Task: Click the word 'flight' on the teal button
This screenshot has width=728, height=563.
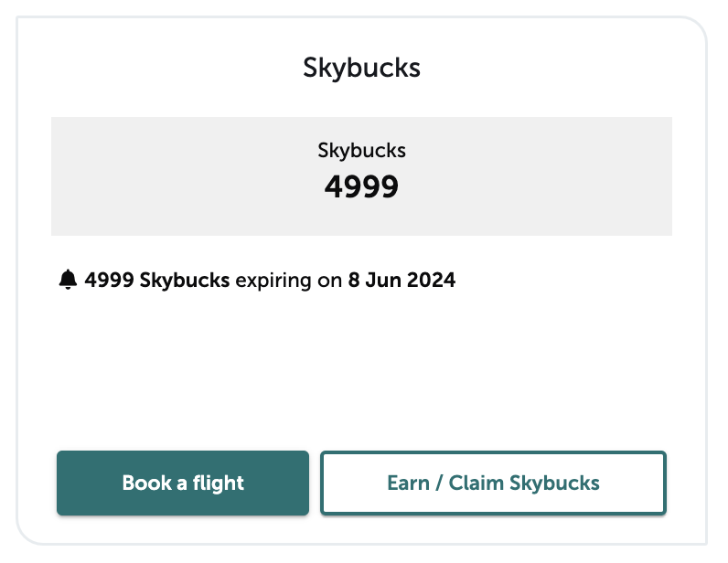Action: point(219,483)
